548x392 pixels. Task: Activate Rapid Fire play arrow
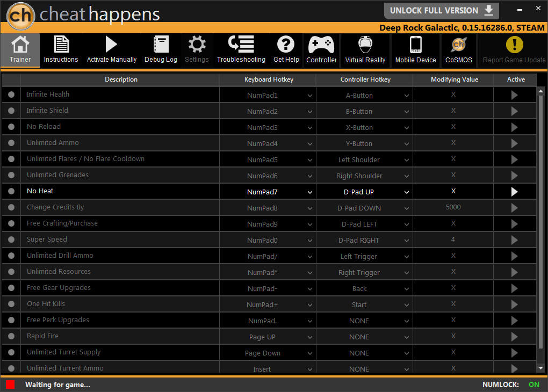coord(514,337)
